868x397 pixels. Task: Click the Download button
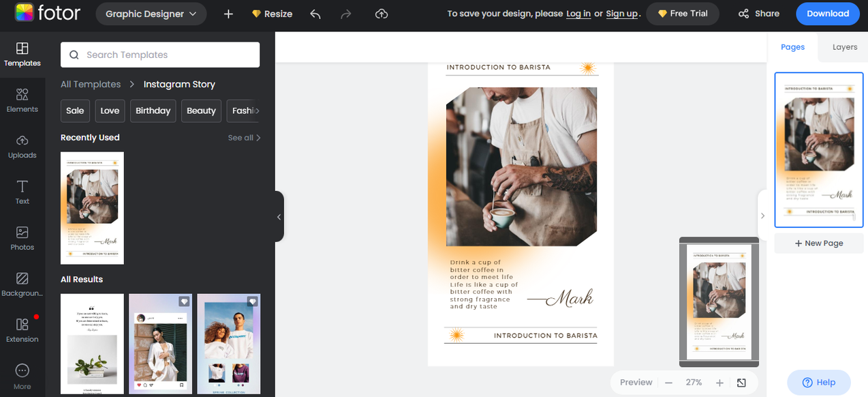point(828,14)
